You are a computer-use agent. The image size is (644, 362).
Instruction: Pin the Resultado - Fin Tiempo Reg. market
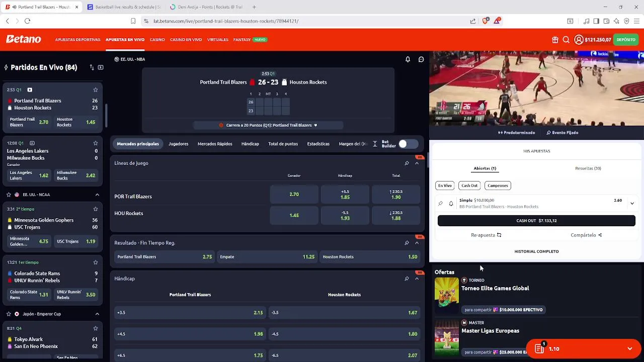click(407, 243)
